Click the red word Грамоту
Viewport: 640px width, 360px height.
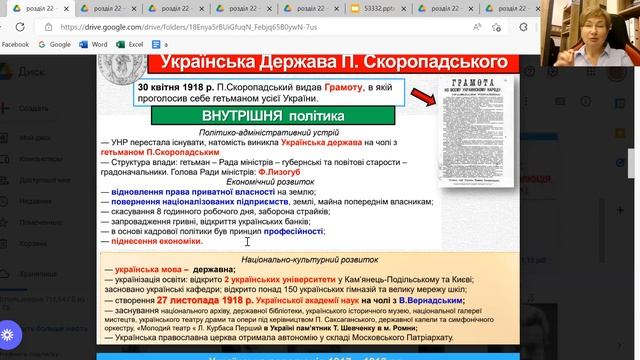pyautogui.click(x=343, y=87)
